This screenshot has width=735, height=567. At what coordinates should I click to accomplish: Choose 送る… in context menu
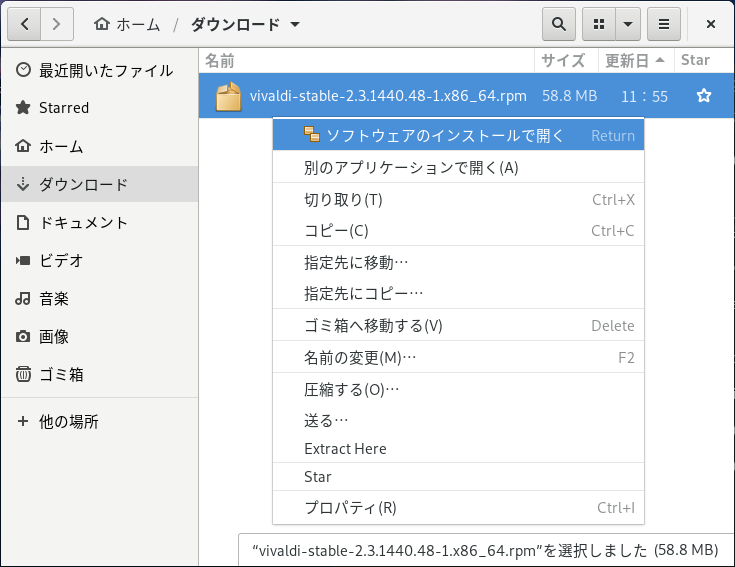tap(458, 420)
